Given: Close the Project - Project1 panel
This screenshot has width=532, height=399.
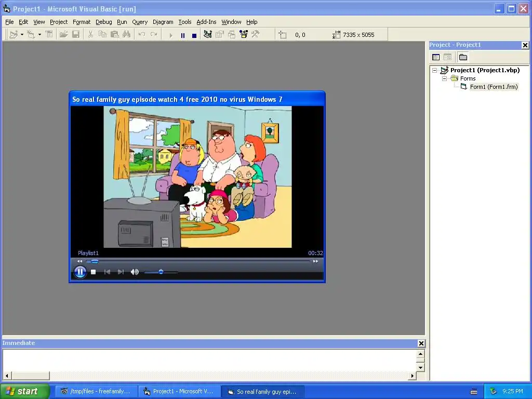Looking at the screenshot, I should click(x=525, y=45).
